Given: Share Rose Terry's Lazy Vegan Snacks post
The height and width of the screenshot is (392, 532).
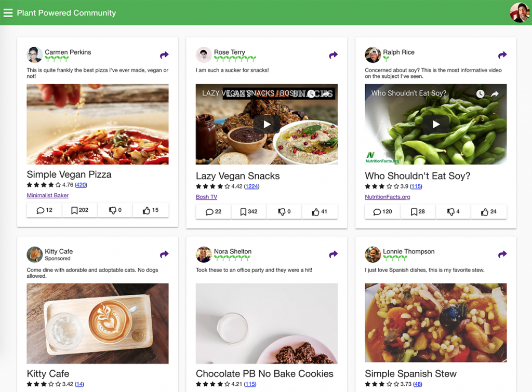Looking at the screenshot, I should [x=333, y=55].
